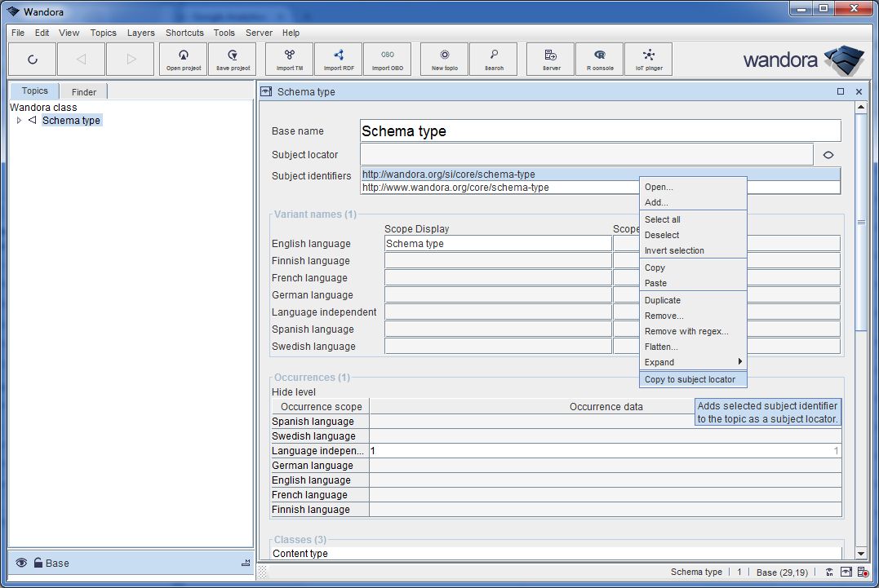Image resolution: width=879 pixels, height=588 pixels.
Task: Click the Import RDF icon
Action: (338, 59)
